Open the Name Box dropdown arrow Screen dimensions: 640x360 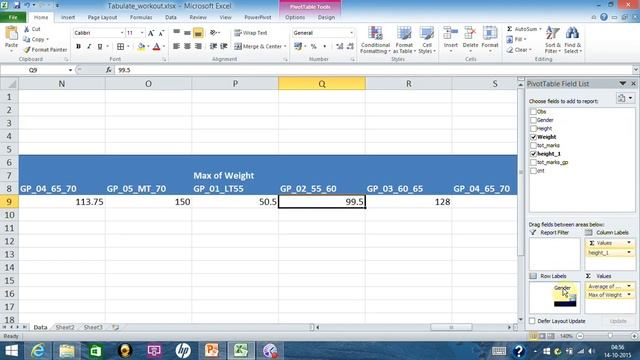[x=70, y=70]
